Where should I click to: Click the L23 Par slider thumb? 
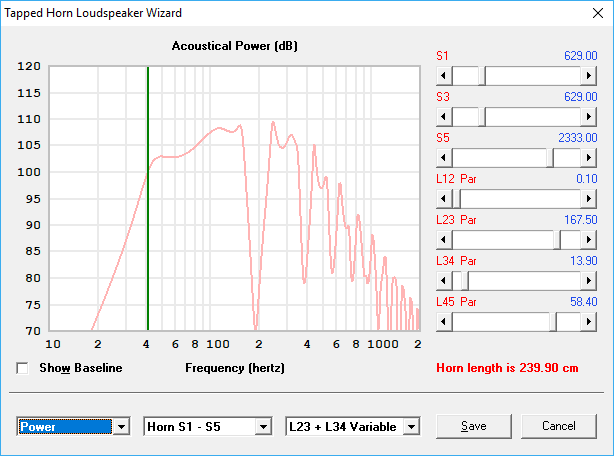(557, 240)
